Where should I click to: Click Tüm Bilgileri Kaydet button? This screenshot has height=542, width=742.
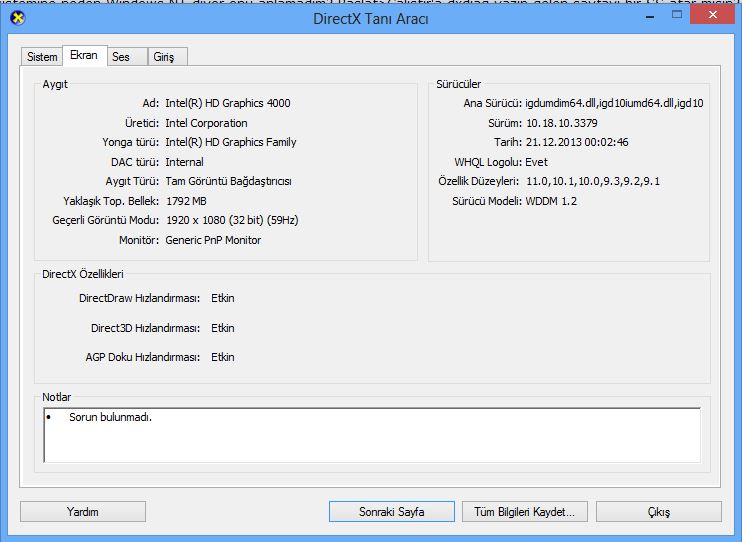tap(525, 512)
